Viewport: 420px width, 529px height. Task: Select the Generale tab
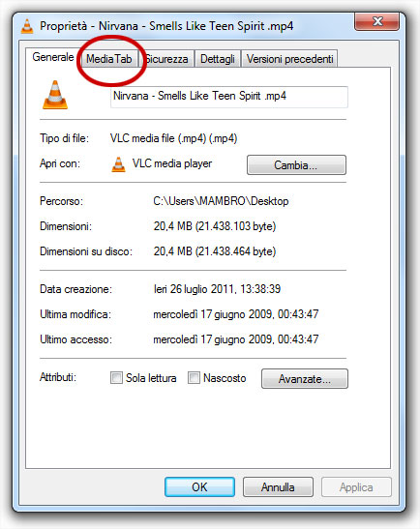53,57
